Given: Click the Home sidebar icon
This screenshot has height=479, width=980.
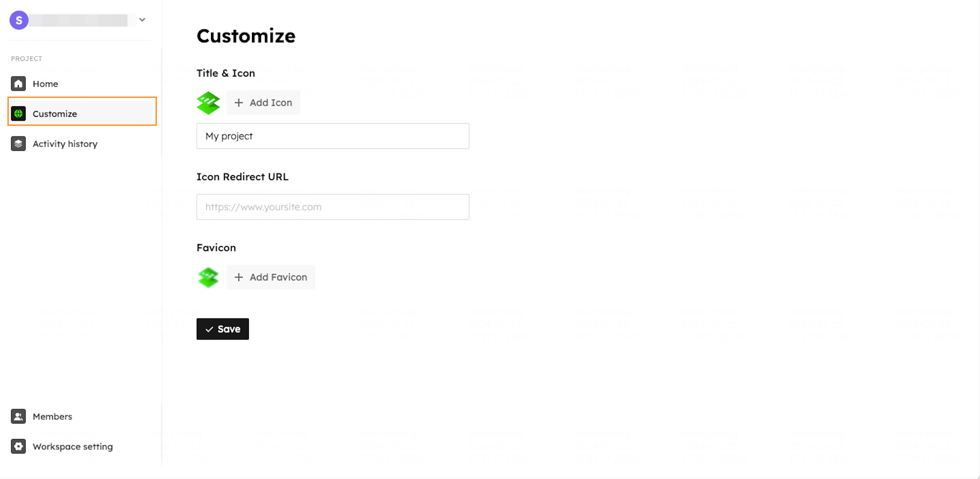Looking at the screenshot, I should (18, 84).
